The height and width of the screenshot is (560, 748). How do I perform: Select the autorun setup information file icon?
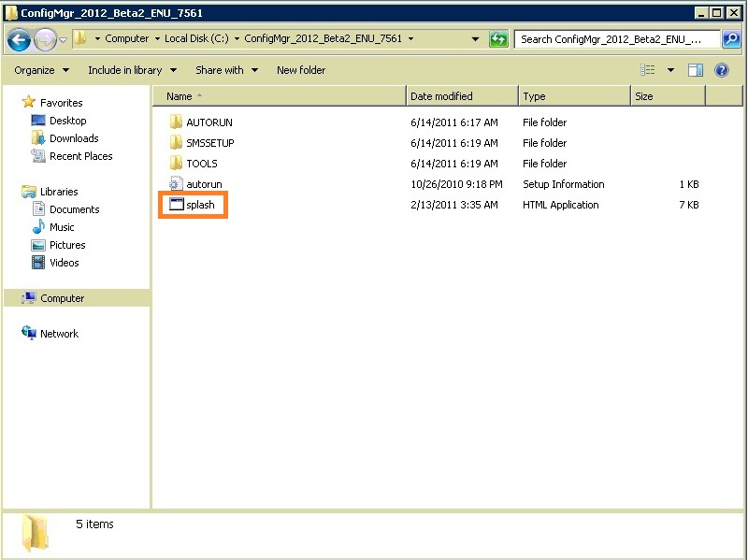point(176,183)
